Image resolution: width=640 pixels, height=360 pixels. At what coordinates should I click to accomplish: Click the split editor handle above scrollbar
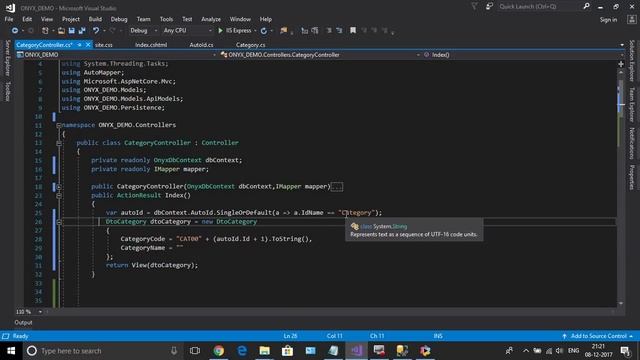(x=621, y=64)
